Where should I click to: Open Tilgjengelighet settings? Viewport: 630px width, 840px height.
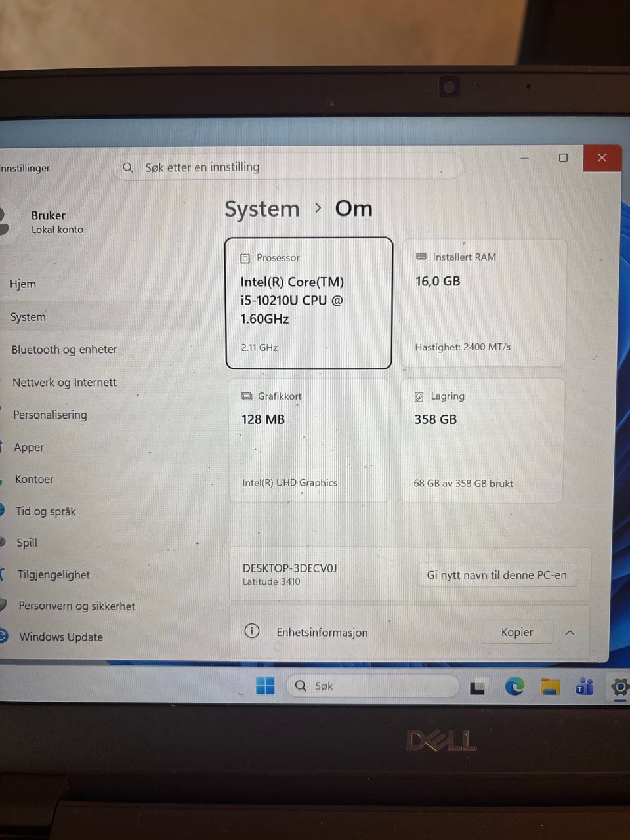point(53,574)
